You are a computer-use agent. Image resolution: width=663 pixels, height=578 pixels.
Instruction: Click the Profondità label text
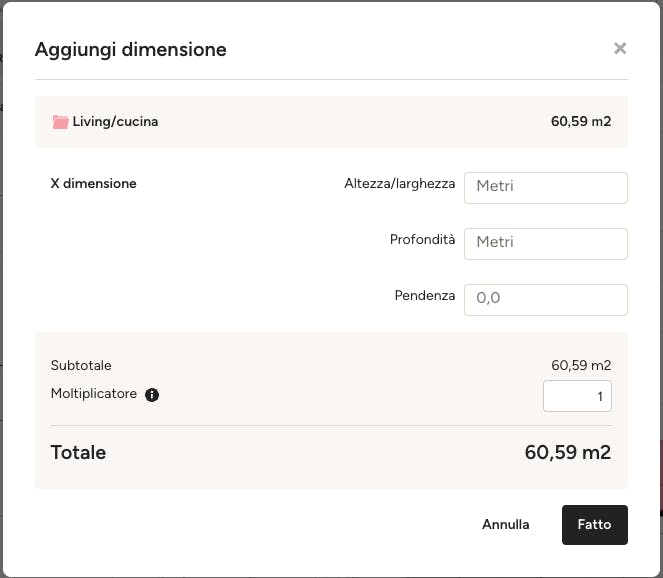click(422, 239)
